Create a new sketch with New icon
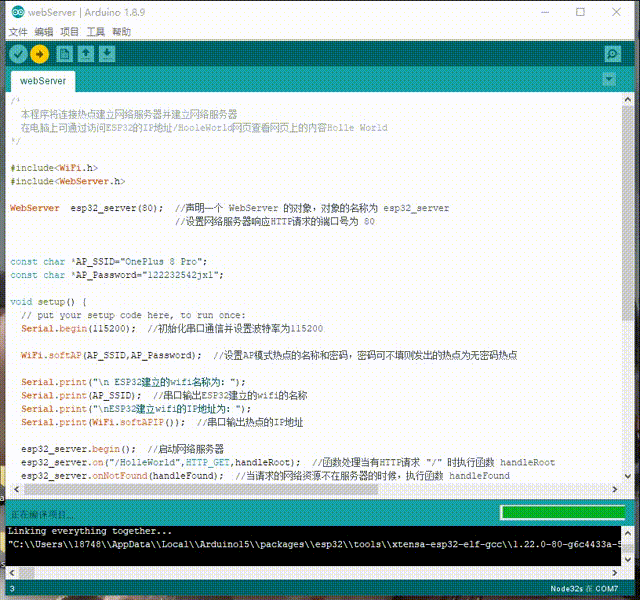Image resolution: width=640 pixels, height=600 pixels. pos(64,54)
